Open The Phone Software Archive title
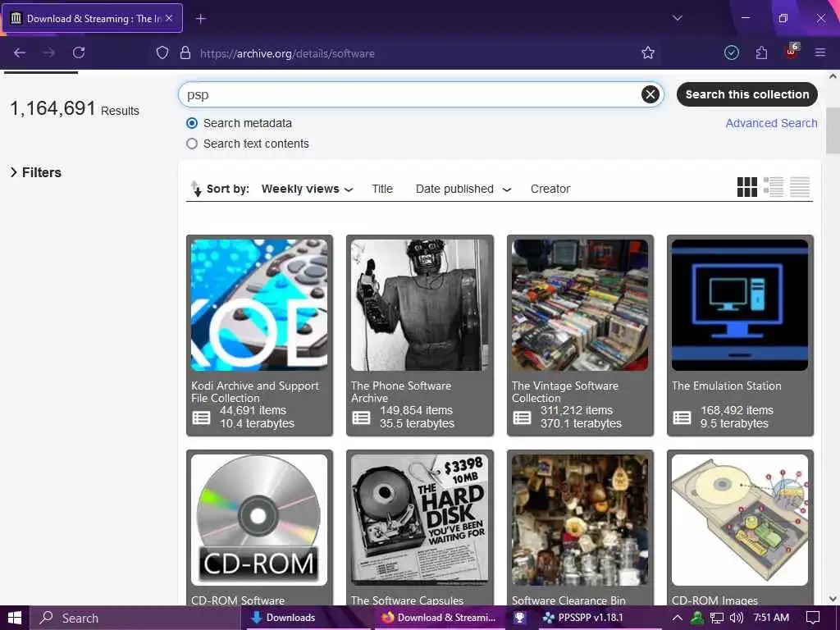This screenshot has height=630, width=840. coord(400,391)
